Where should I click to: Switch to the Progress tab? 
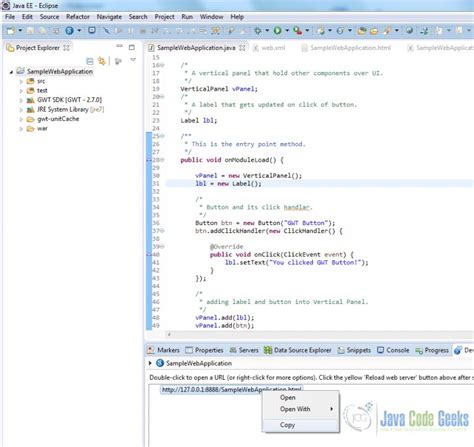point(432,350)
